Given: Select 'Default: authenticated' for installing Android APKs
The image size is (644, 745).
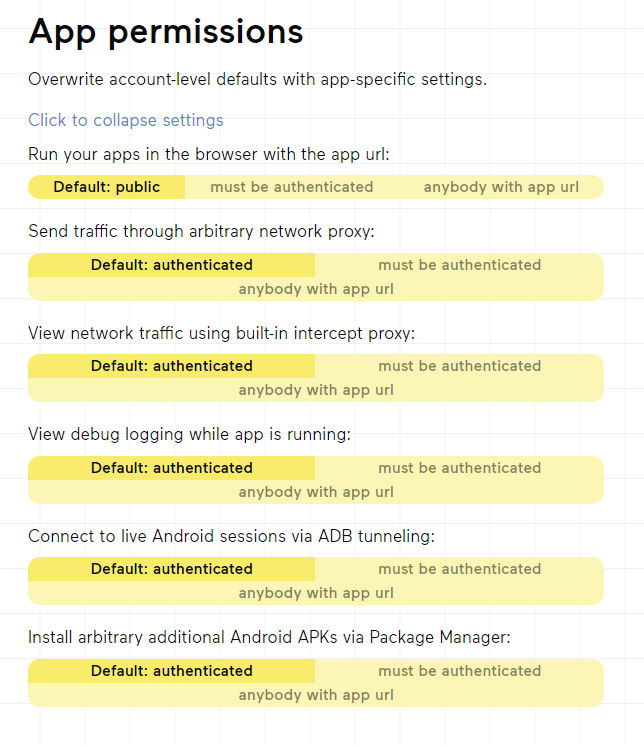Looking at the screenshot, I should (x=172, y=671).
